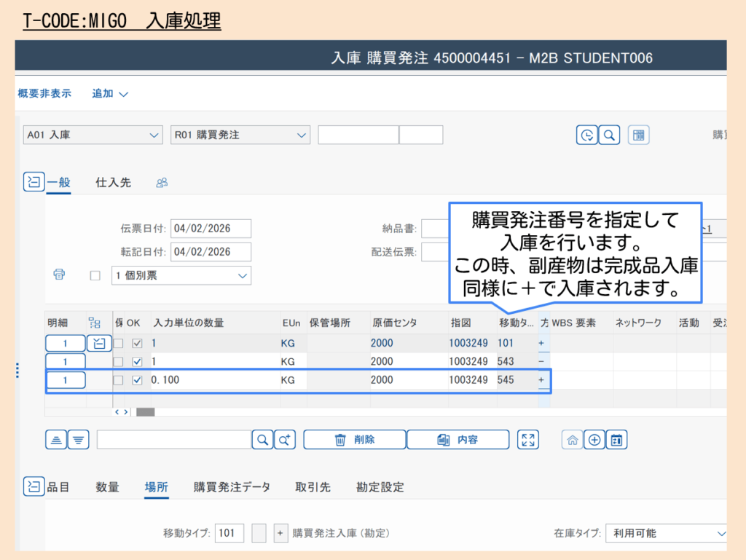Click the circled plus icon below table

(594, 440)
